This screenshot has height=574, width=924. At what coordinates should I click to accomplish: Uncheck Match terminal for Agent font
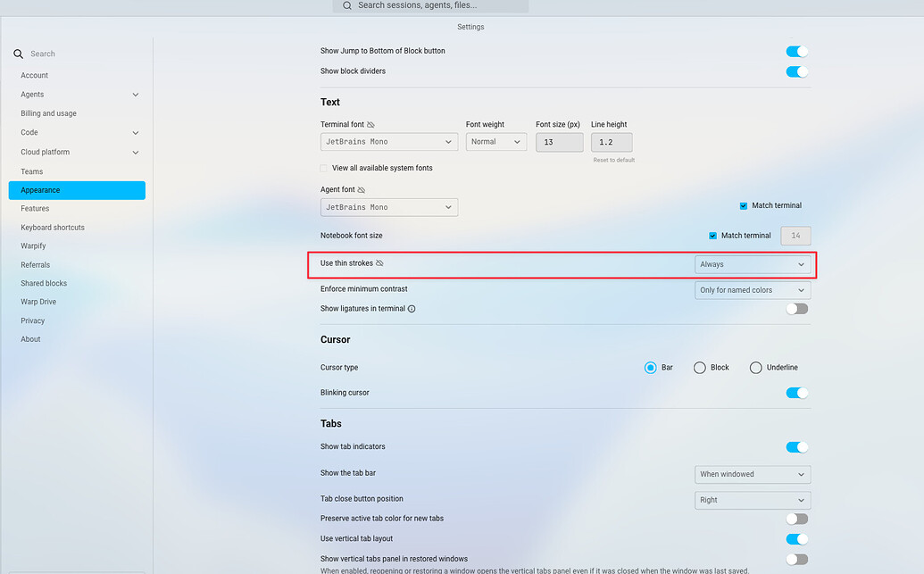pyautogui.click(x=743, y=205)
